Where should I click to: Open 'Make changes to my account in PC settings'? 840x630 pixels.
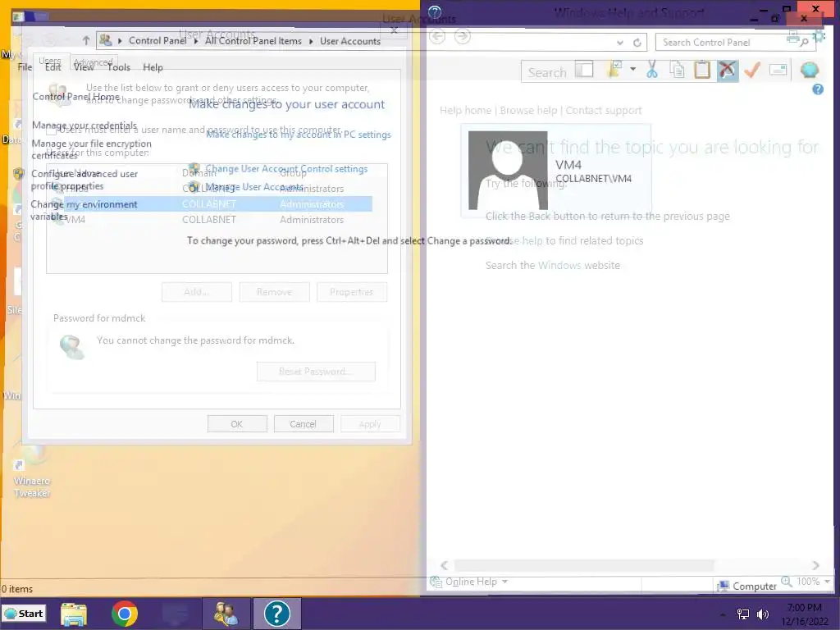coord(299,135)
